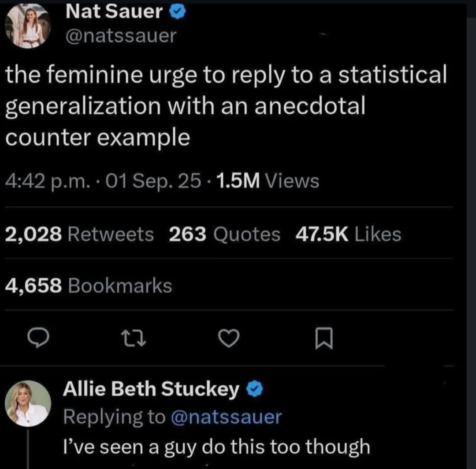476x469 pixels.
Task: Click the main tweet text about statistical generalization
Action: pos(225,106)
